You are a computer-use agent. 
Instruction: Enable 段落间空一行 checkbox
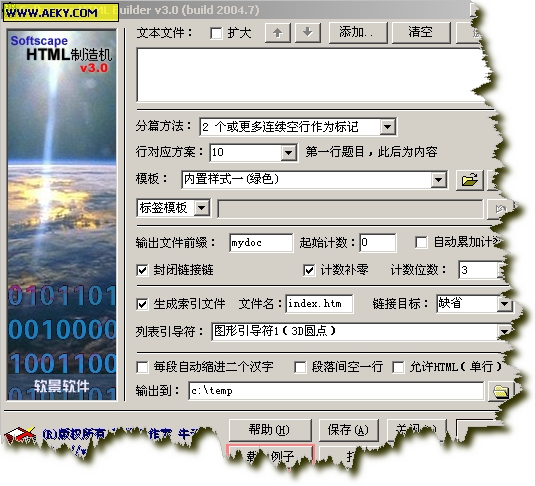(x=300, y=368)
